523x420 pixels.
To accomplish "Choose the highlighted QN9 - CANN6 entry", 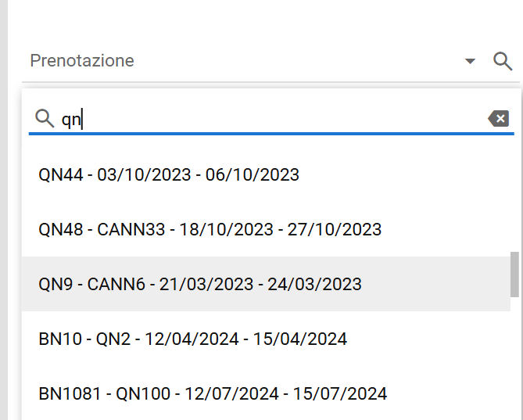I will click(x=266, y=284).
